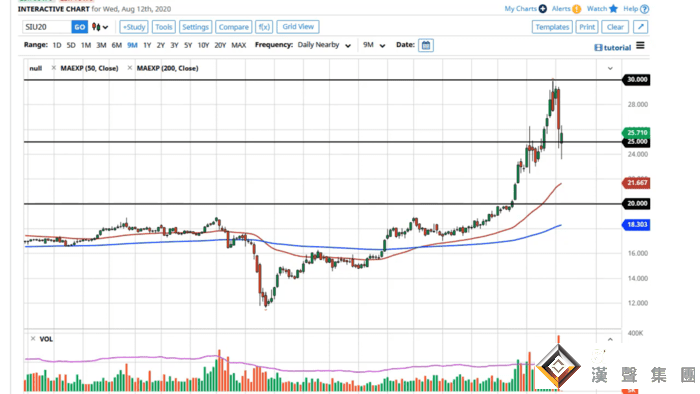Collapse the price pane chevron
This screenshot has height=394, width=700.
pyautogui.click(x=610, y=68)
